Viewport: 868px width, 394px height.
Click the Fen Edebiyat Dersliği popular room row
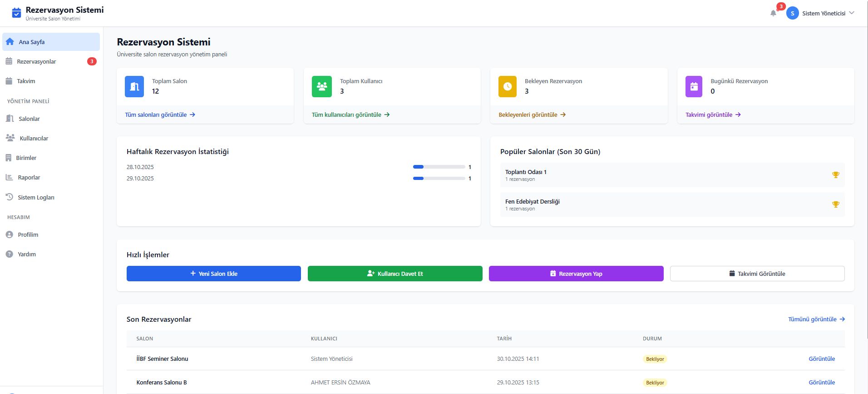pyautogui.click(x=672, y=204)
